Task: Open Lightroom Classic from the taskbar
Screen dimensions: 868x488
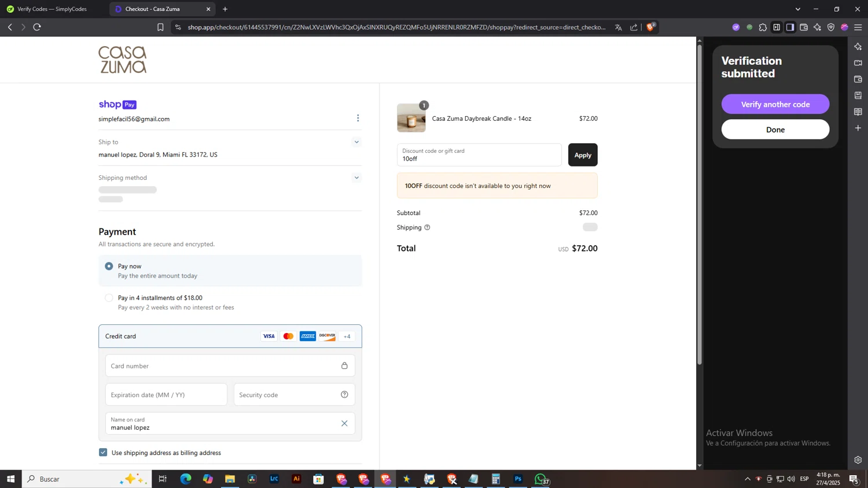Action: point(274,479)
